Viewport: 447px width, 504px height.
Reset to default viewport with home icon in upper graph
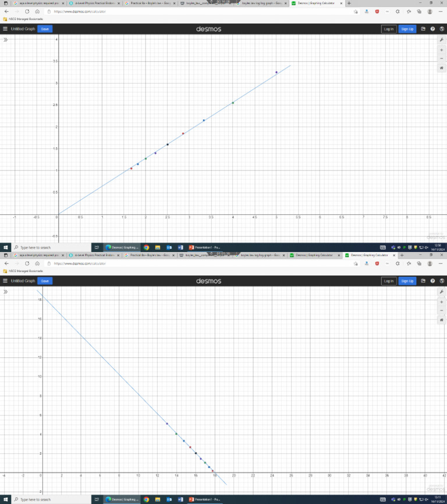pos(442,68)
